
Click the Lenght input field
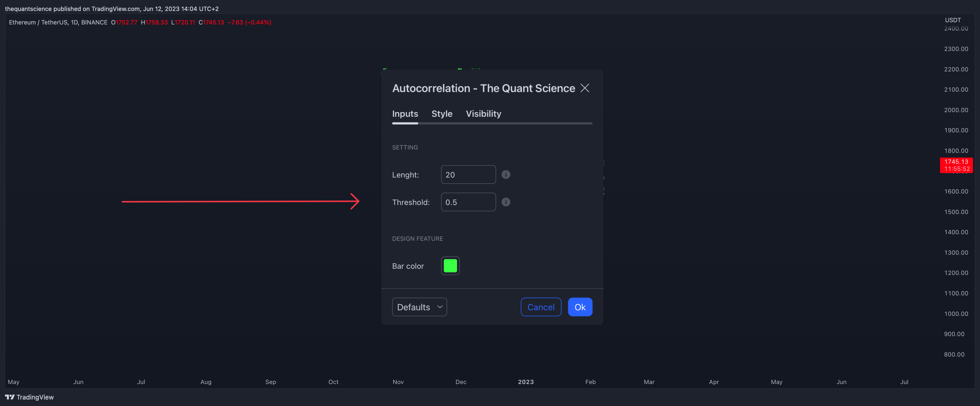(x=468, y=175)
